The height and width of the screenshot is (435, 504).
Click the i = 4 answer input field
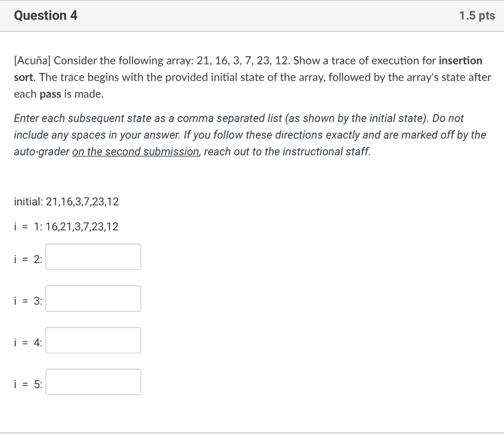(93, 340)
